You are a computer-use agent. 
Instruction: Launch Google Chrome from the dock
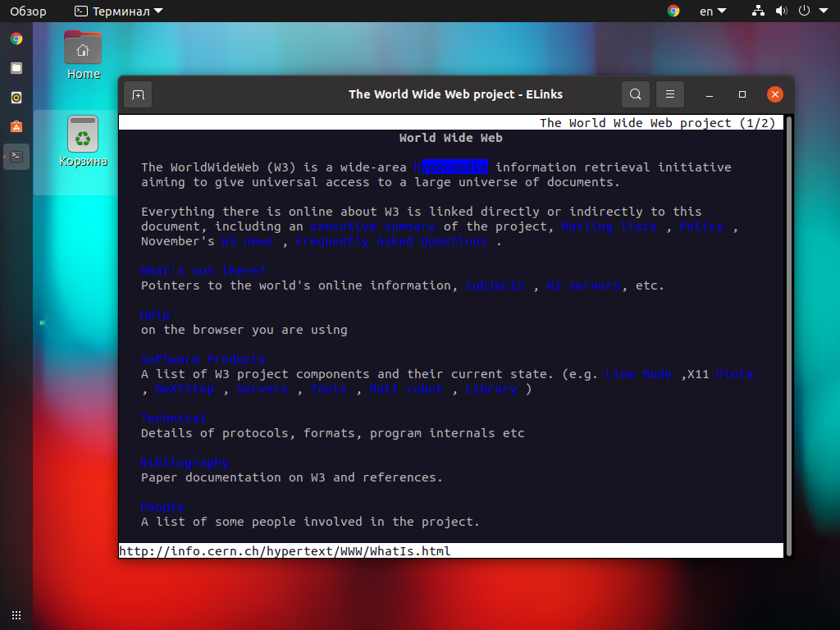[16, 39]
